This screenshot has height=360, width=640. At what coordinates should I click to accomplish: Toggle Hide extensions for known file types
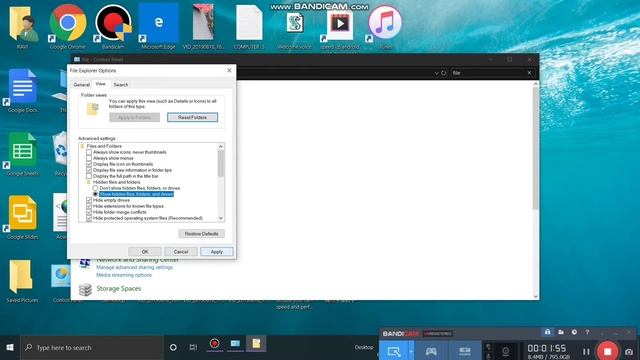[x=89, y=206]
